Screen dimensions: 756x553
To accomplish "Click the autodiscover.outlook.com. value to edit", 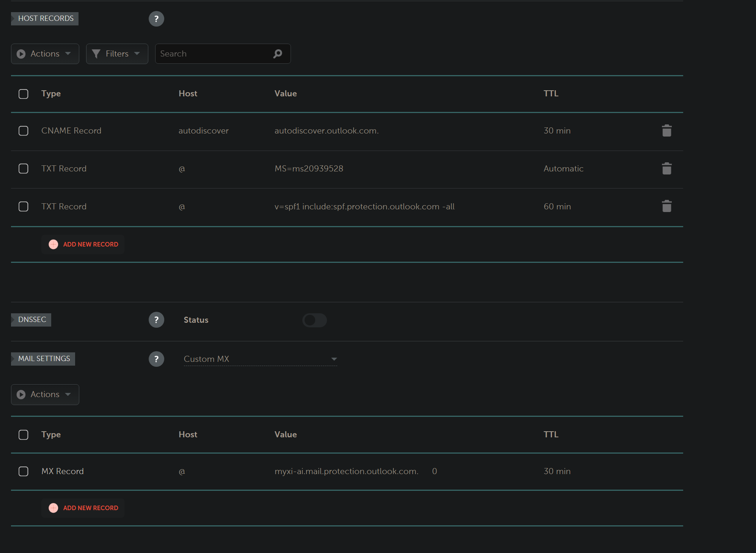I will [x=326, y=131].
